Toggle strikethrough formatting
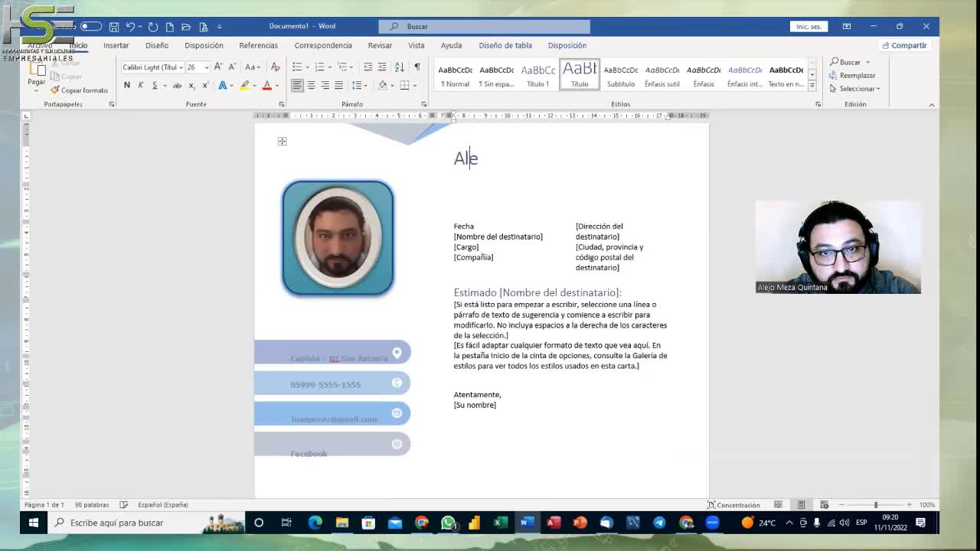 177,85
